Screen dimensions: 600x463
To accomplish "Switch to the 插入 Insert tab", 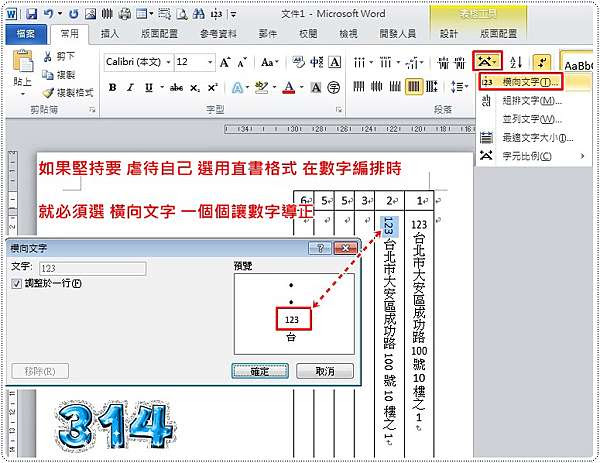I will 110,34.
